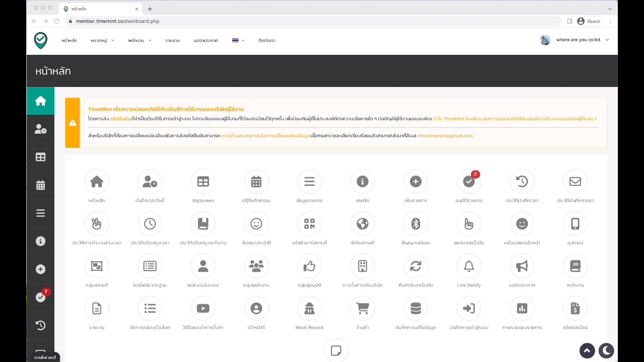Open the approve items icon with badge
Viewport: 644px width, 362px height.
tap(469, 182)
